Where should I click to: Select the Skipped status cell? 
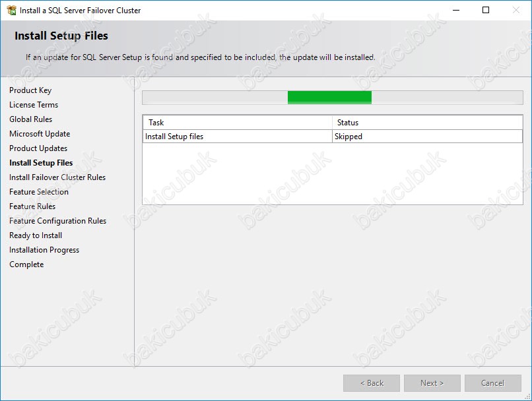427,137
